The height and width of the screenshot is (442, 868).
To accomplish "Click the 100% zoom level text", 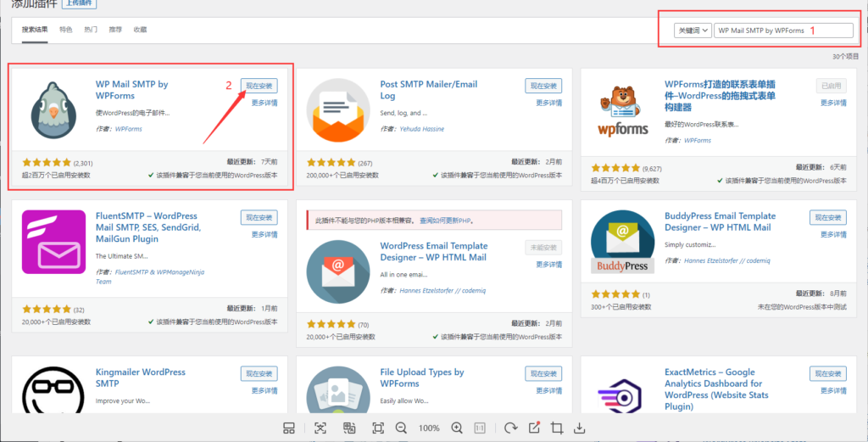I will pos(429,428).
